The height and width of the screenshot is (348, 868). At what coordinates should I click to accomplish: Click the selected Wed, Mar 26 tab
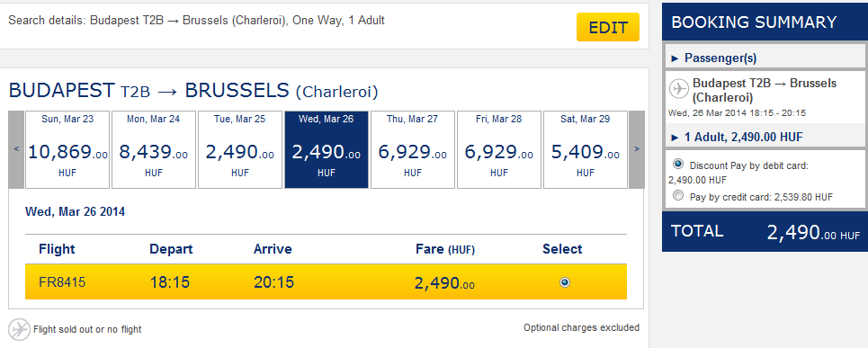pos(327,149)
